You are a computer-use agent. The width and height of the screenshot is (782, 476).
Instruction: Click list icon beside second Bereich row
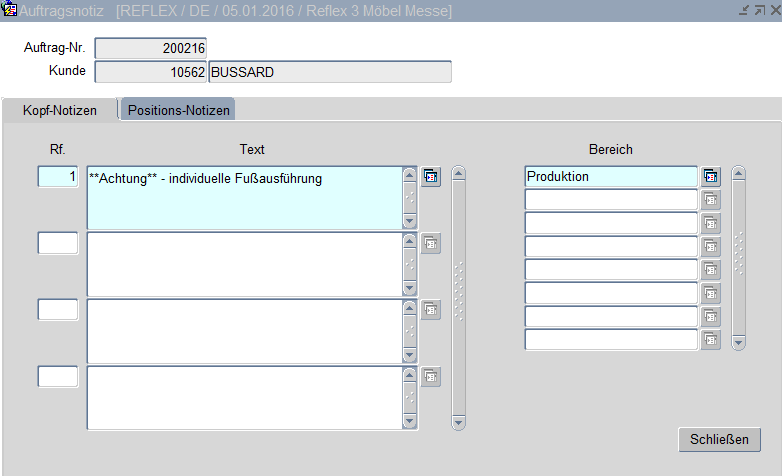pos(711,200)
